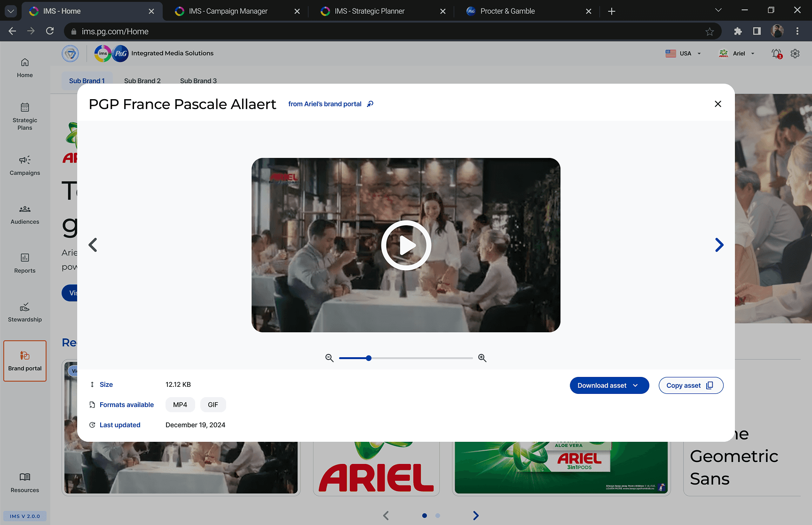
Task: Open the notifications bell
Action: (777, 54)
